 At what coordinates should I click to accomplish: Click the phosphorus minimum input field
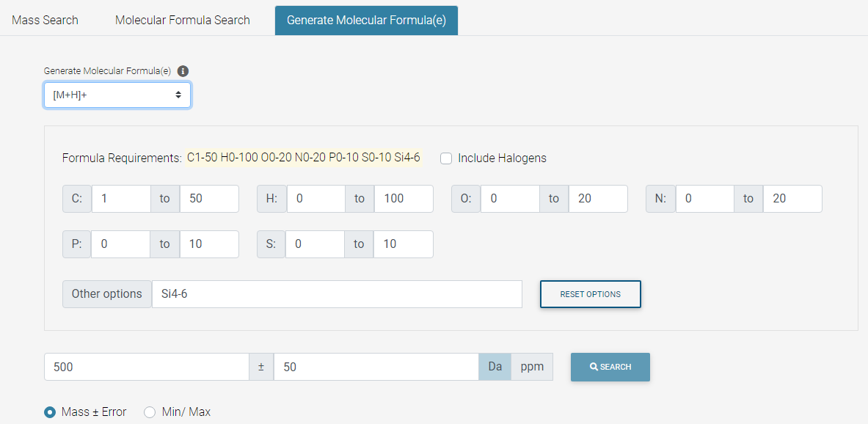click(120, 244)
